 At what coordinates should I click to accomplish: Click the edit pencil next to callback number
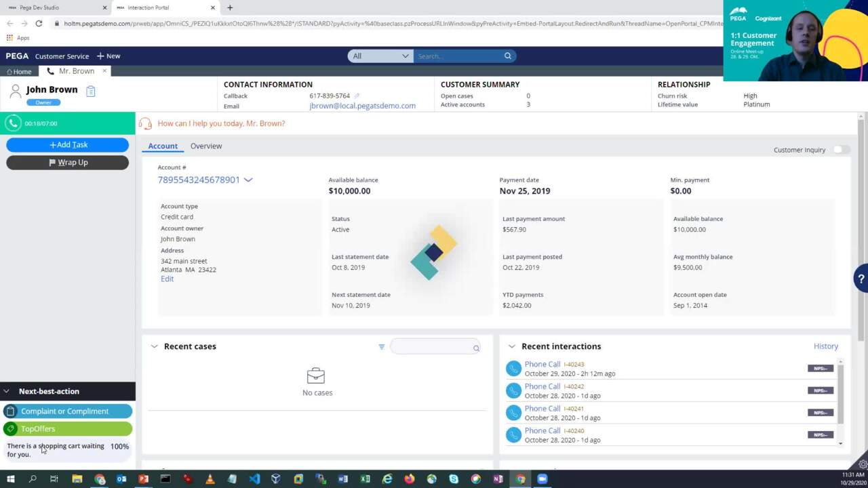357,96
